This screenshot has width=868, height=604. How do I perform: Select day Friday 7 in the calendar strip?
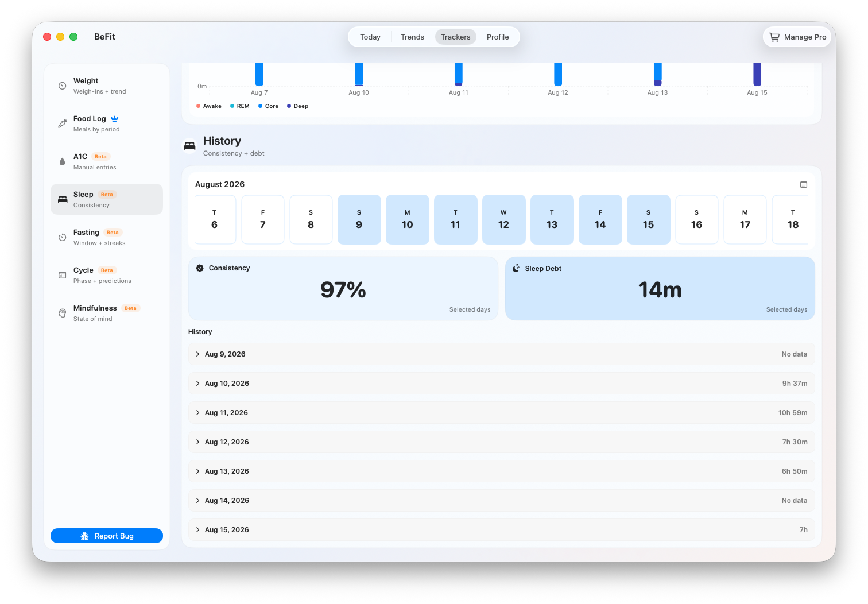pyautogui.click(x=263, y=219)
